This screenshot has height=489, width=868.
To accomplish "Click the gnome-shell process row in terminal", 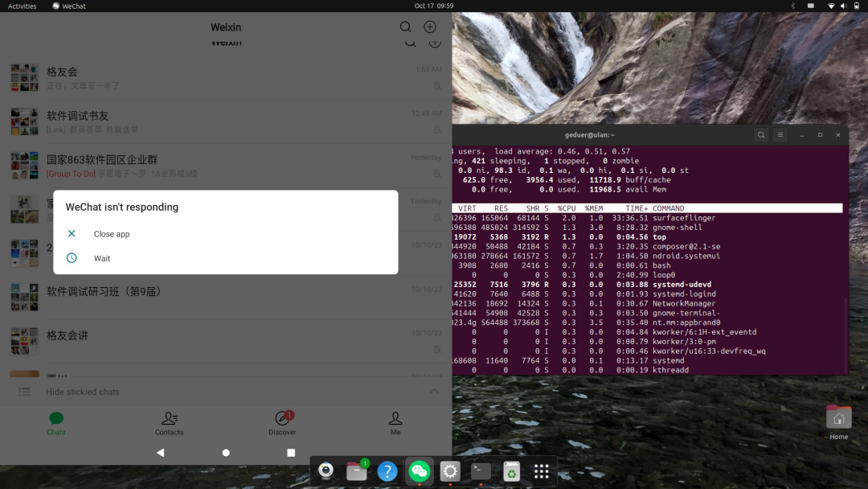I will (x=647, y=227).
